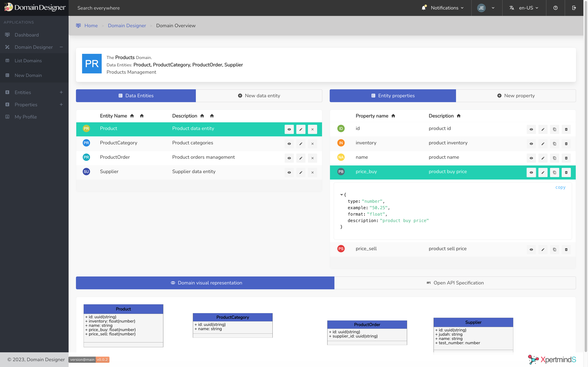Collapse the JSON tree triangle
Image resolution: width=588 pixels, height=367 pixels.
(x=341, y=195)
